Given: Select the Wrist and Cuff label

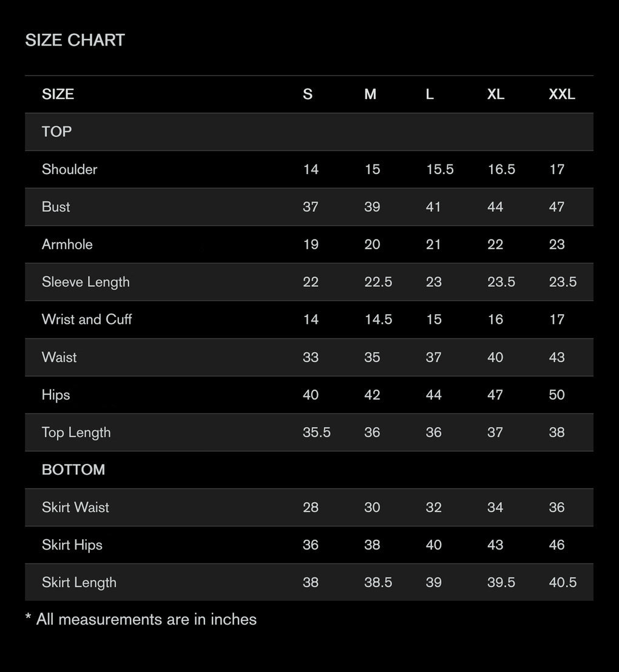Looking at the screenshot, I should pyautogui.click(x=87, y=319).
